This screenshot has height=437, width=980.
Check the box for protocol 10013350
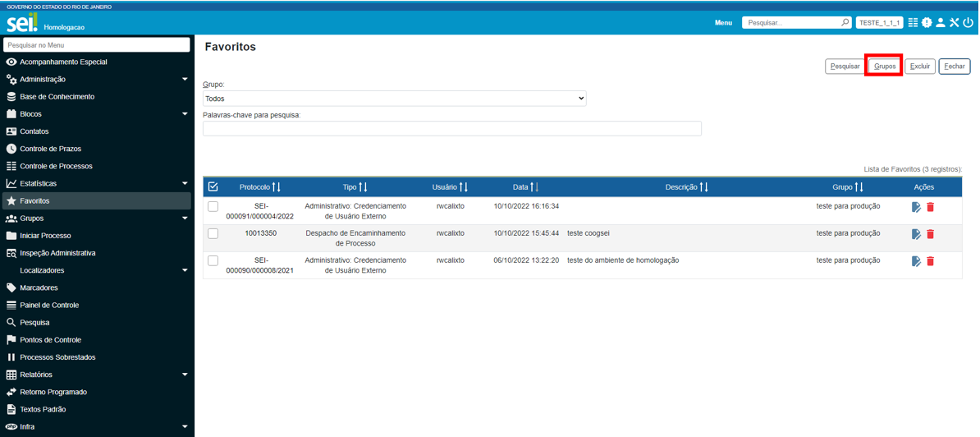[213, 234]
